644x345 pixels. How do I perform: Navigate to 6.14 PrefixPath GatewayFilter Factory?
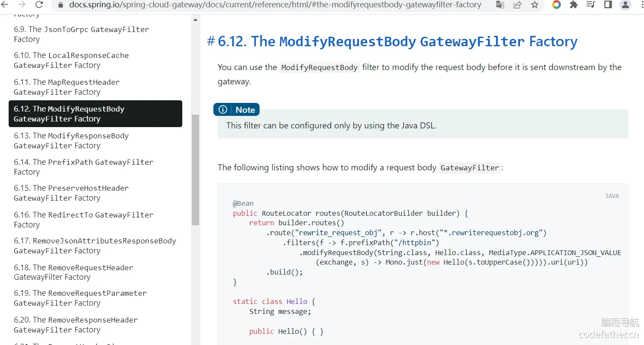click(83, 167)
